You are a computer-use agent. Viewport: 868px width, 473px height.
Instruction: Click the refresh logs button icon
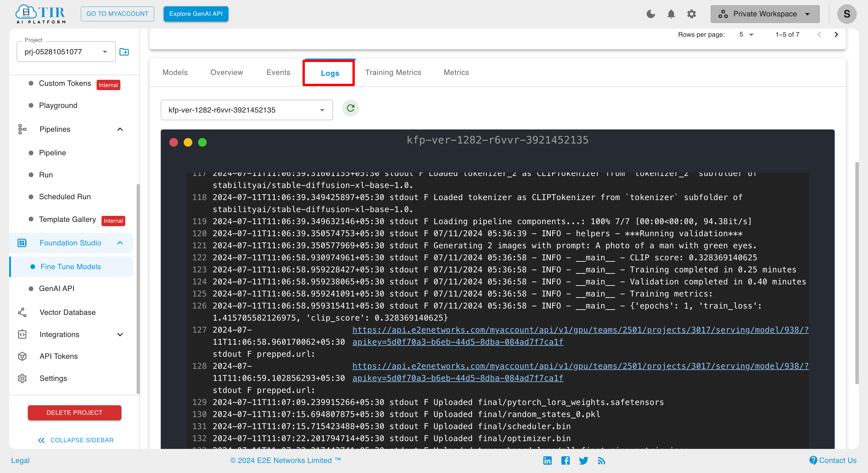click(351, 109)
